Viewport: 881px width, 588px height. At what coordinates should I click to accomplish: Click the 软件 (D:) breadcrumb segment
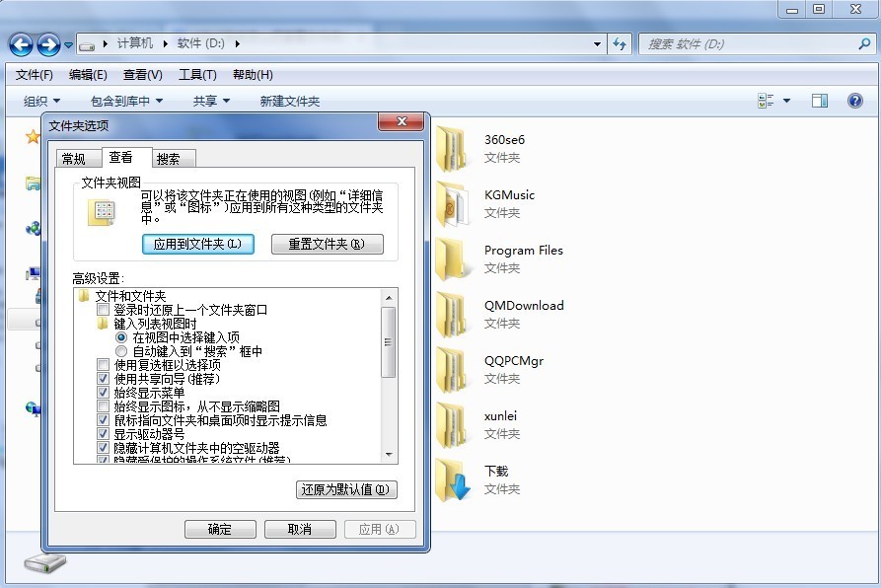200,43
